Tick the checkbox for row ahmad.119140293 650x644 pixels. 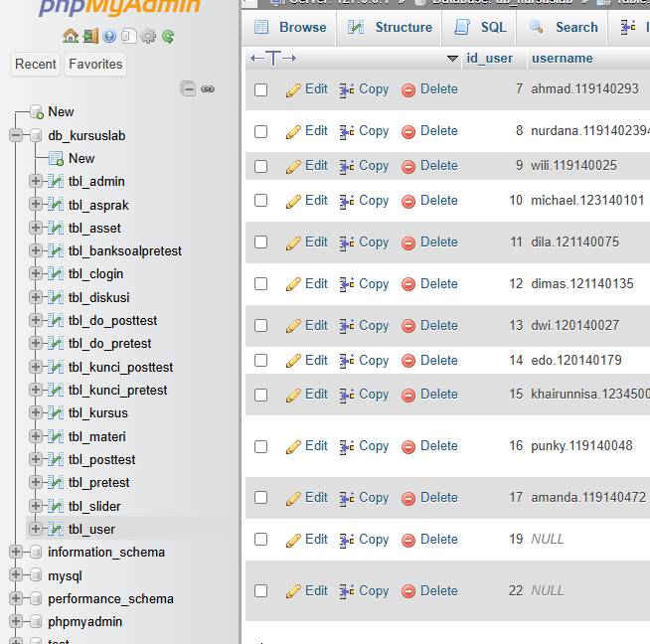coord(261,89)
